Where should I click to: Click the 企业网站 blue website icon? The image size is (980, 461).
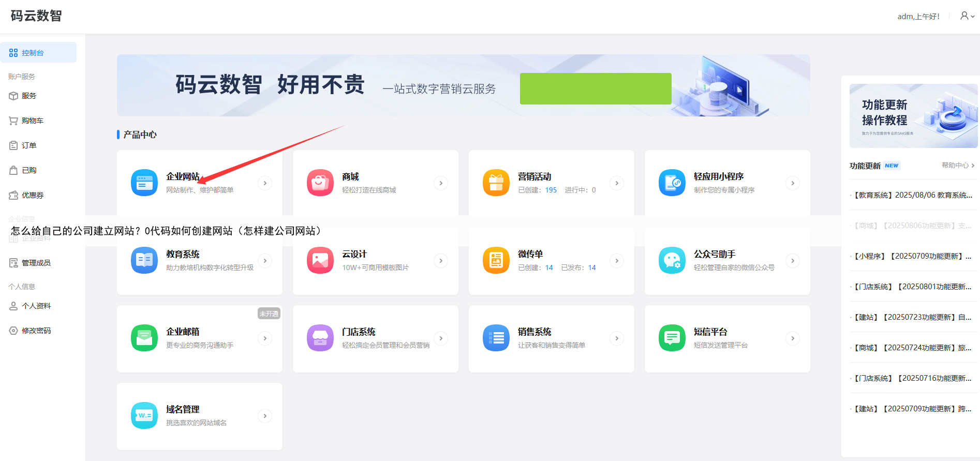(144, 183)
